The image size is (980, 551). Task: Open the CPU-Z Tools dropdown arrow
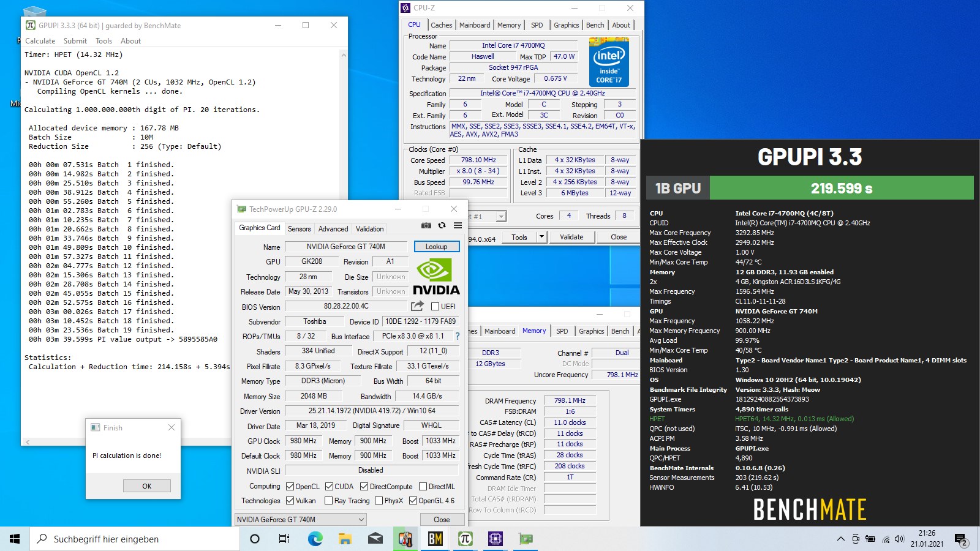coord(541,237)
